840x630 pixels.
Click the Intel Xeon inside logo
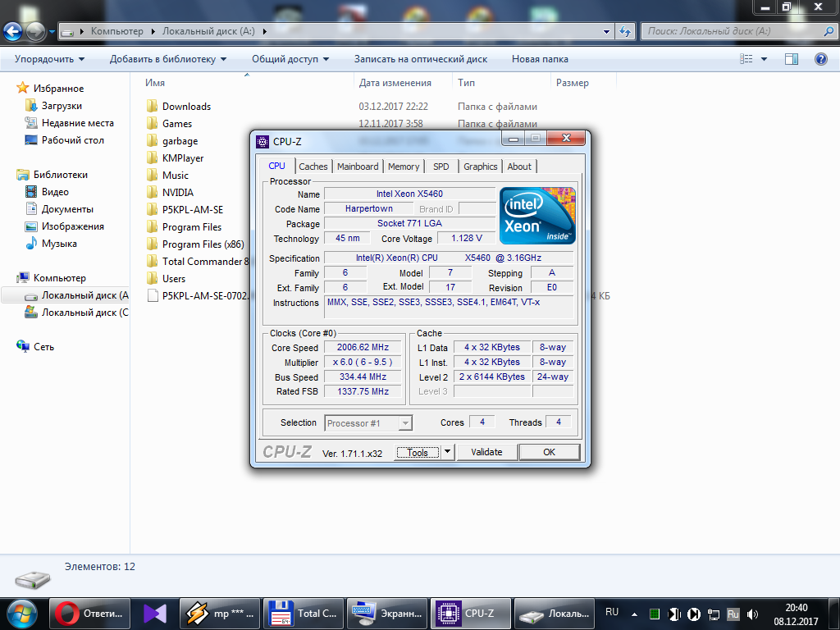537,216
